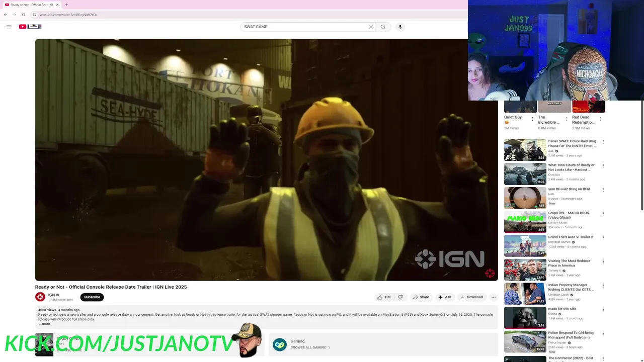Image resolution: width=644 pixels, height=362 pixels.
Task: Go to the YouTube home logo
Action: pos(30,27)
